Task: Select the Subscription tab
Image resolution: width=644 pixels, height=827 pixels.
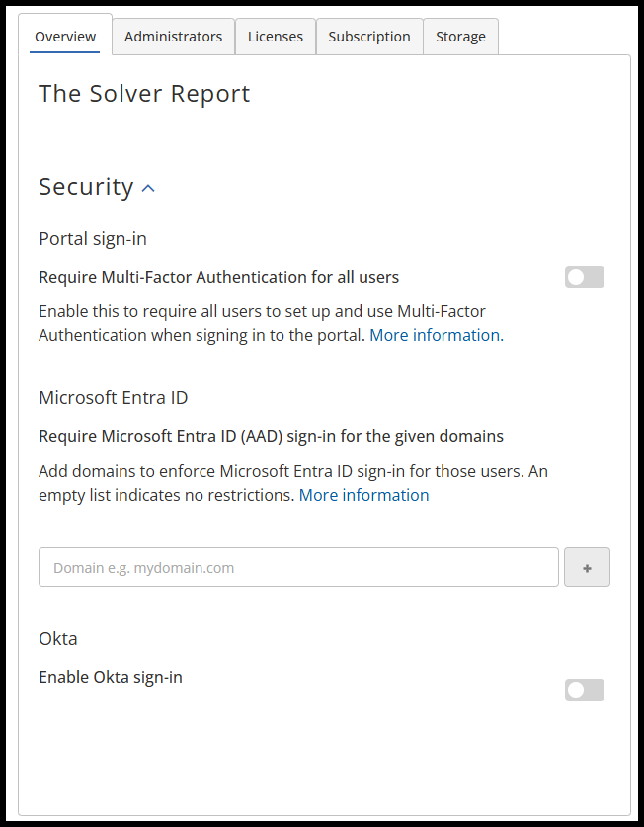Action: pyautogui.click(x=369, y=37)
